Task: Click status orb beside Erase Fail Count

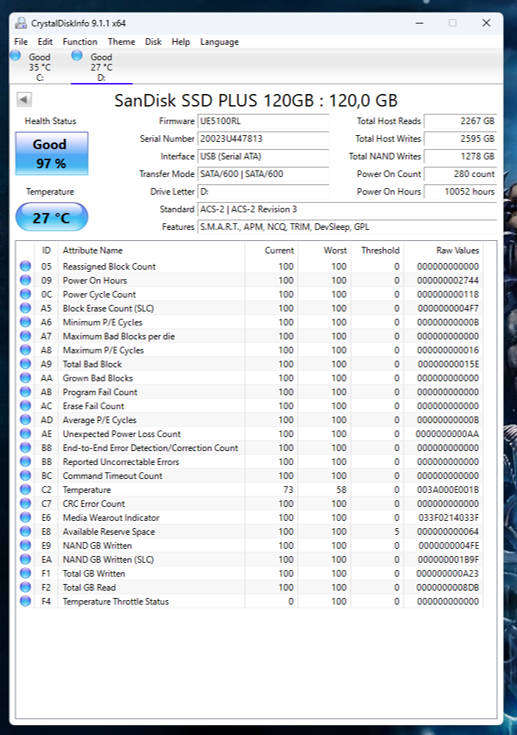Action: click(x=26, y=406)
